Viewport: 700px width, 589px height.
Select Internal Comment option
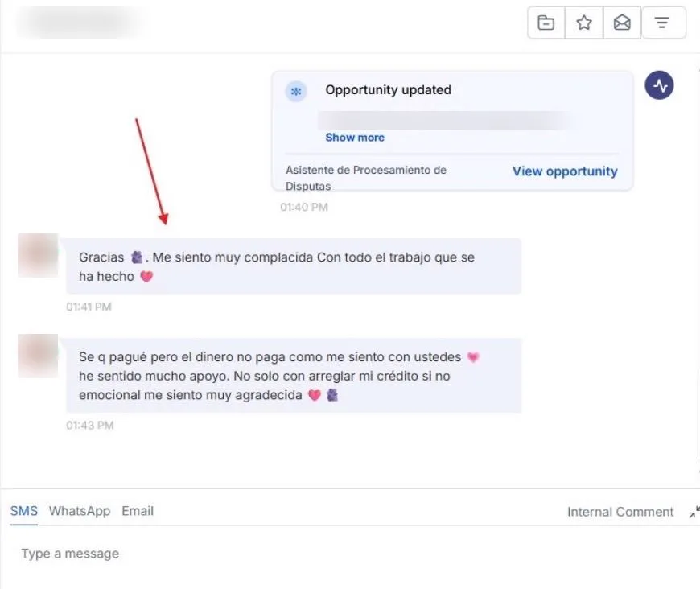(620, 512)
